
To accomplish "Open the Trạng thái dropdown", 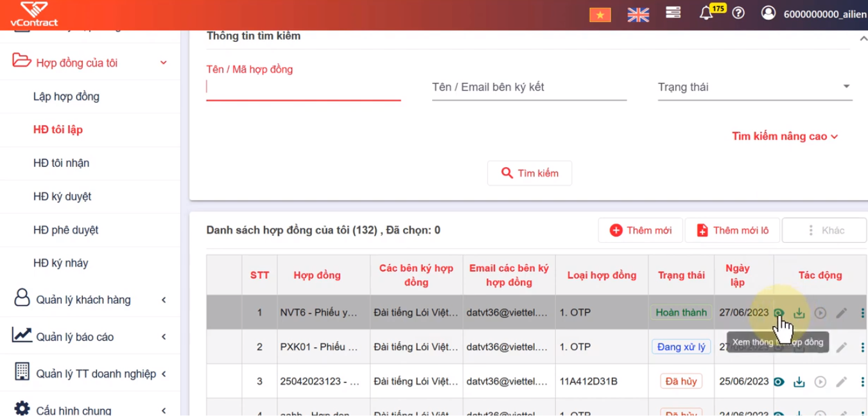I will (x=755, y=87).
